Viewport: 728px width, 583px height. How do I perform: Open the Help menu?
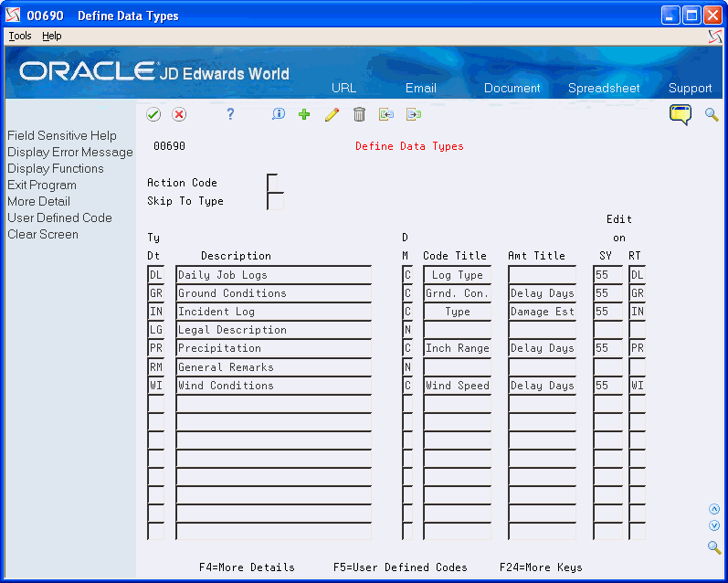pos(51,36)
